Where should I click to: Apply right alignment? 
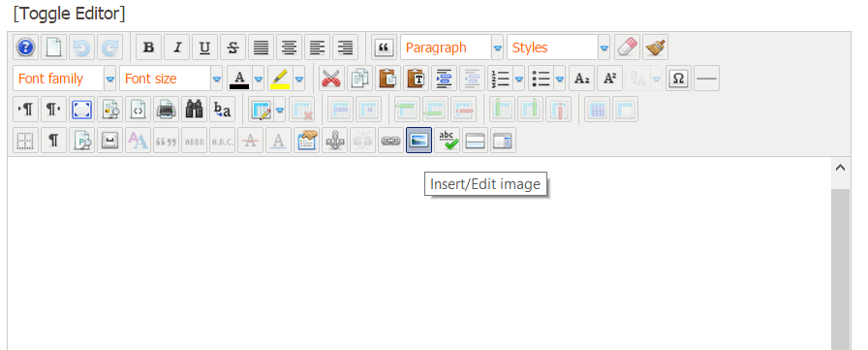pos(346,48)
